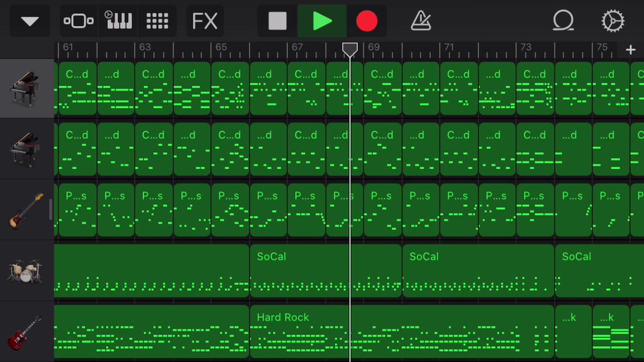Viewport: 644px width, 362px height.
Task: Select the unlabeled guitar region before bar 66
Action: click(x=152, y=331)
